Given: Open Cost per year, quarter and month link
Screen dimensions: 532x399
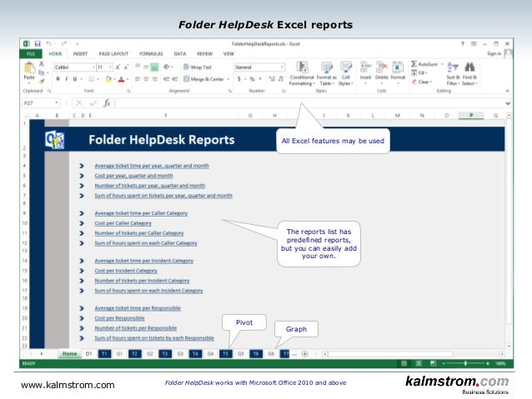Looking at the screenshot, I should point(133,176).
